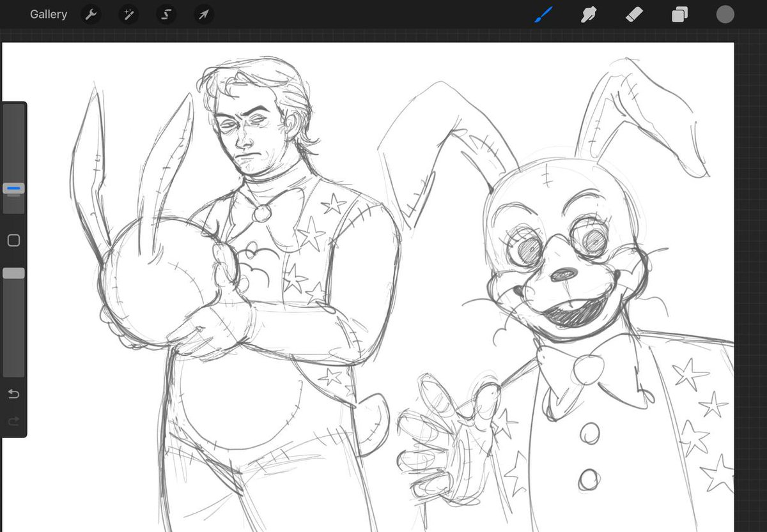Activate the Selection tool

point(166,14)
